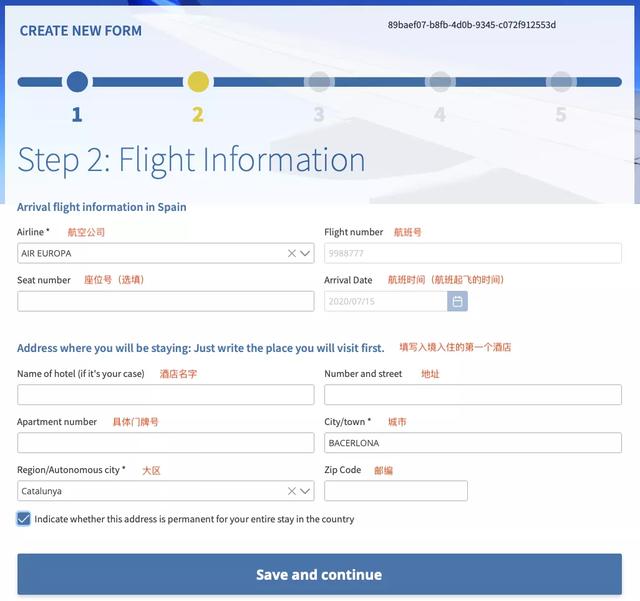Focus the Arrival Date text field

point(386,301)
